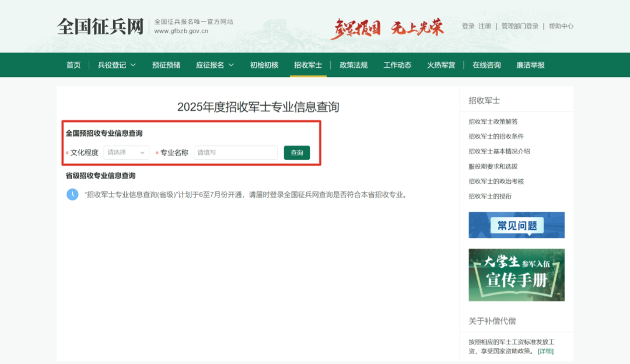The image size is (630, 364).
Task: Open the 招收军士 navigation tab
Action: [x=308, y=65]
